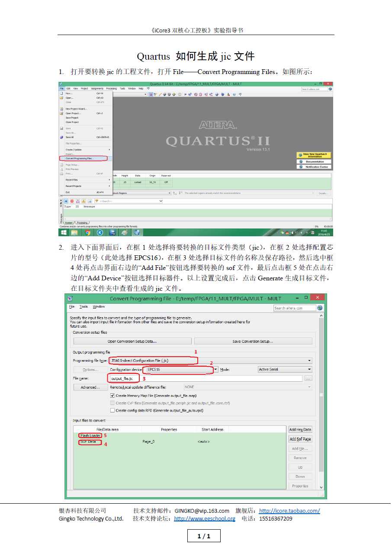
Task: Click the globe icon in Convert dialog
Action: pyautogui.click(x=320, y=308)
